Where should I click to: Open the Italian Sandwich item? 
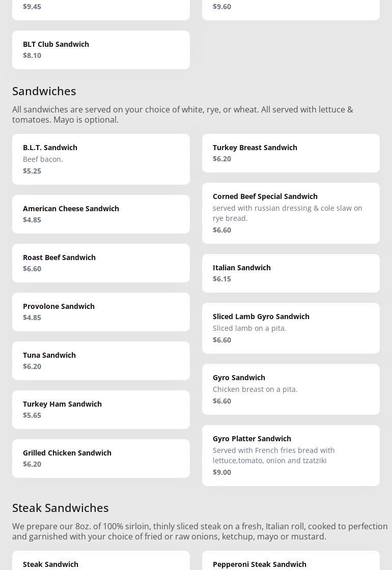(x=291, y=273)
